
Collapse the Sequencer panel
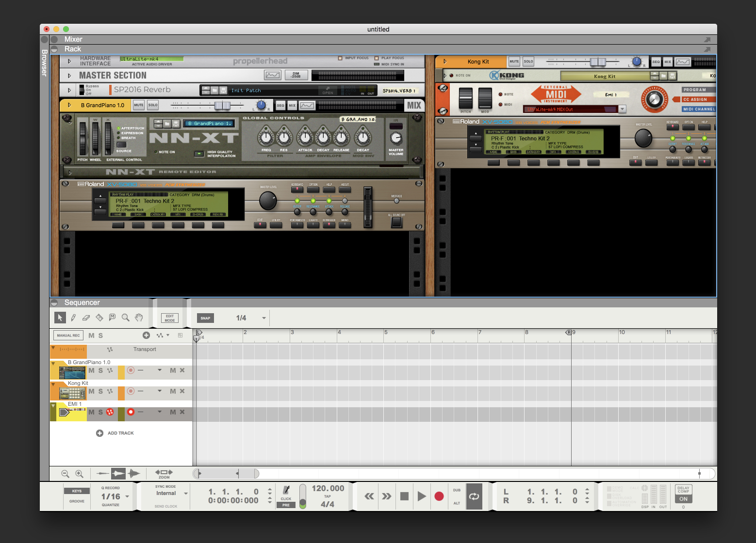coord(54,303)
